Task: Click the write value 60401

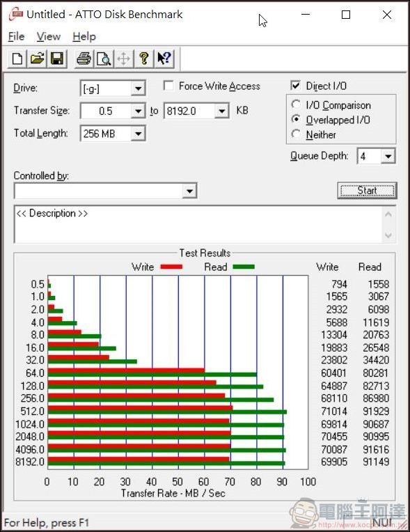Action: click(334, 373)
